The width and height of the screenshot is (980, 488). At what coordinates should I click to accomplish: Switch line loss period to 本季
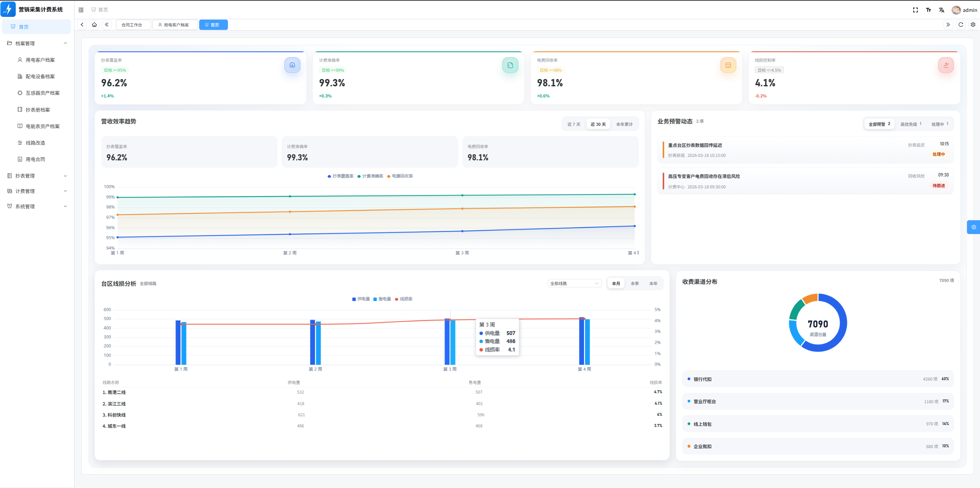(x=635, y=284)
